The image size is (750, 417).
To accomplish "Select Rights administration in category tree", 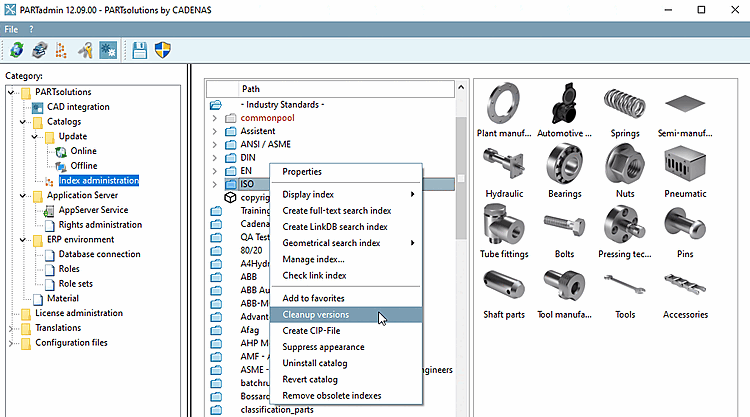I will (x=100, y=225).
